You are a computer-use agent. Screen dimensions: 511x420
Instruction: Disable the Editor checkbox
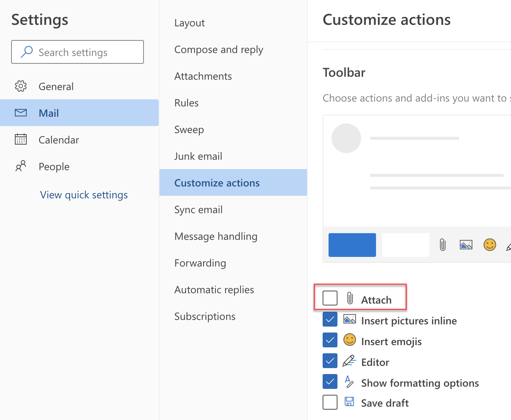(x=330, y=361)
